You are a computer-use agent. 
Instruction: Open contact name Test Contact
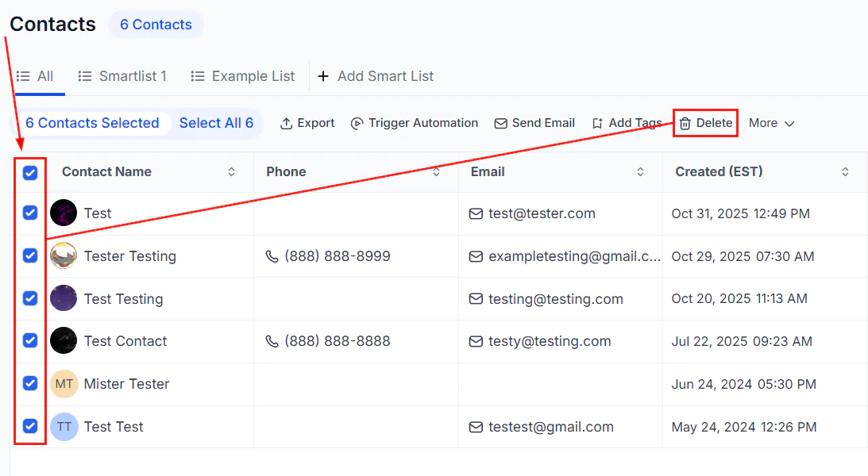tap(125, 342)
